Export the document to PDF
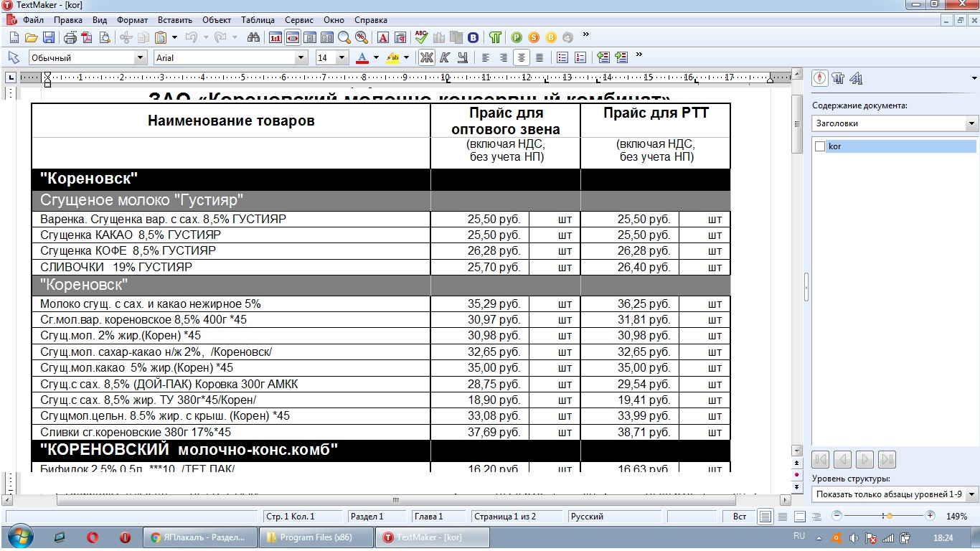This screenshot has width=980, height=551. tap(87, 37)
